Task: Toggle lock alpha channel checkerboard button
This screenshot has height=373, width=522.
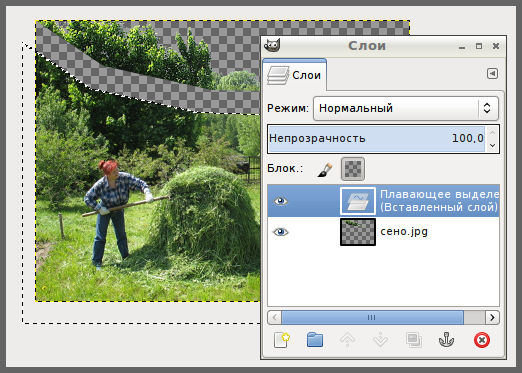Action: click(353, 169)
